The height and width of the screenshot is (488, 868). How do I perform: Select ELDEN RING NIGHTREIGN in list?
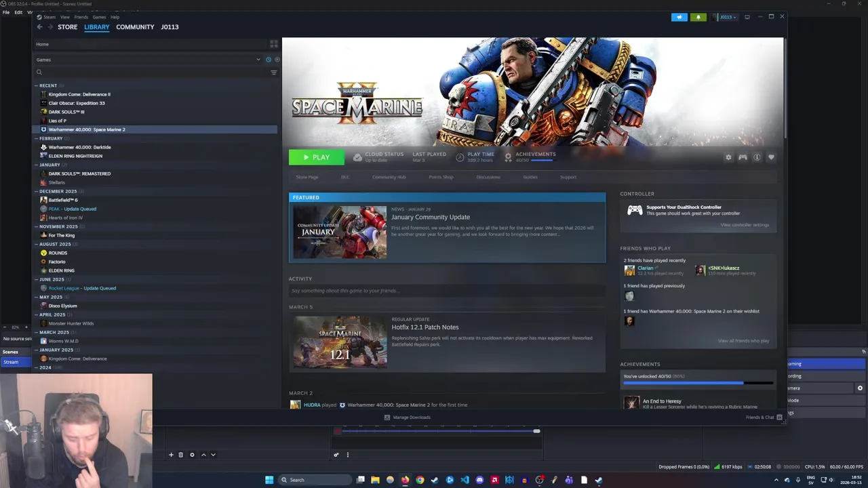[x=75, y=156]
